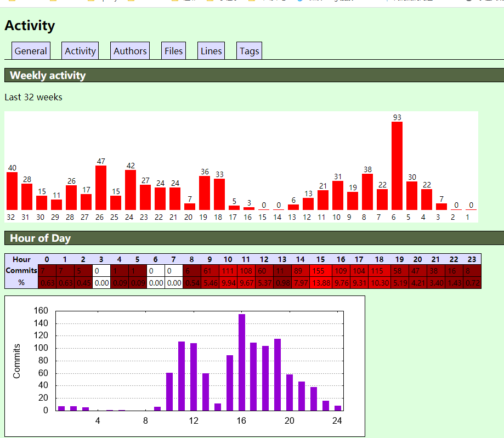Click commits cell showing 104 for hour 17
The height and width of the screenshot is (438, 504).
359,271
